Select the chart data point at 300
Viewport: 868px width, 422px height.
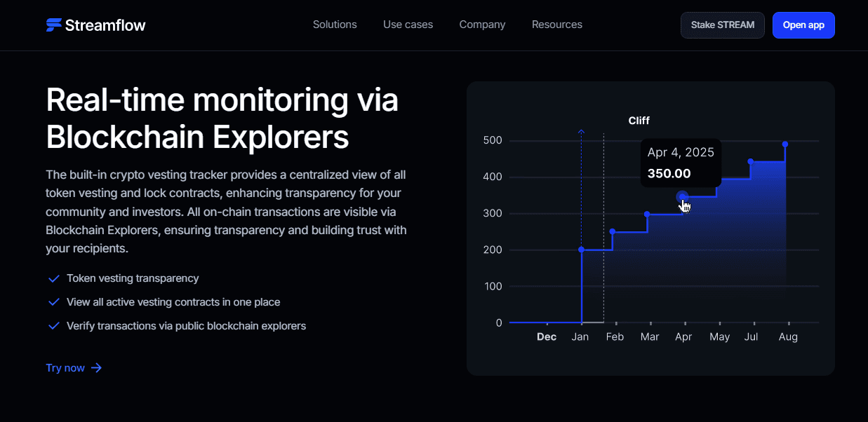(x=647, y=214)
